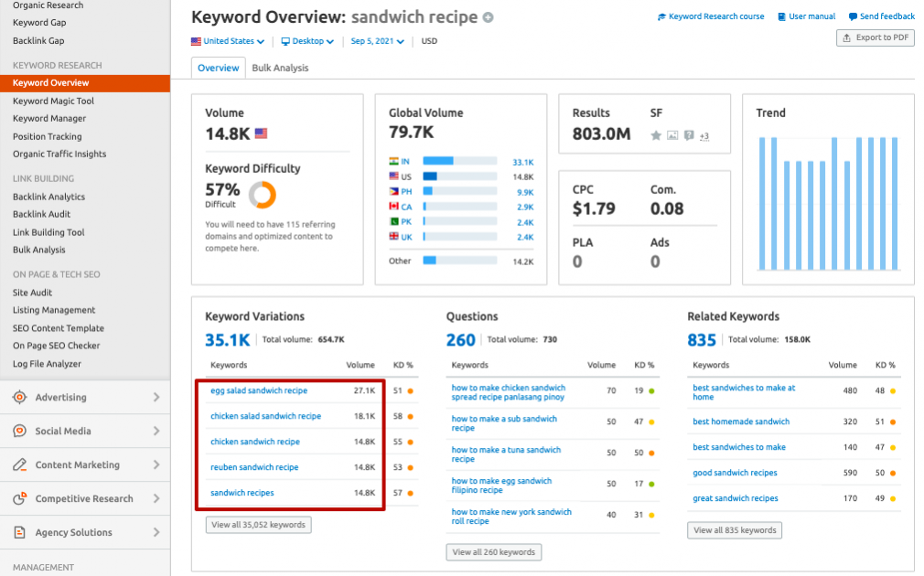Click the Content Marketing pencil icon
Screen dimensions: 924x576
[x=19, y=464]
